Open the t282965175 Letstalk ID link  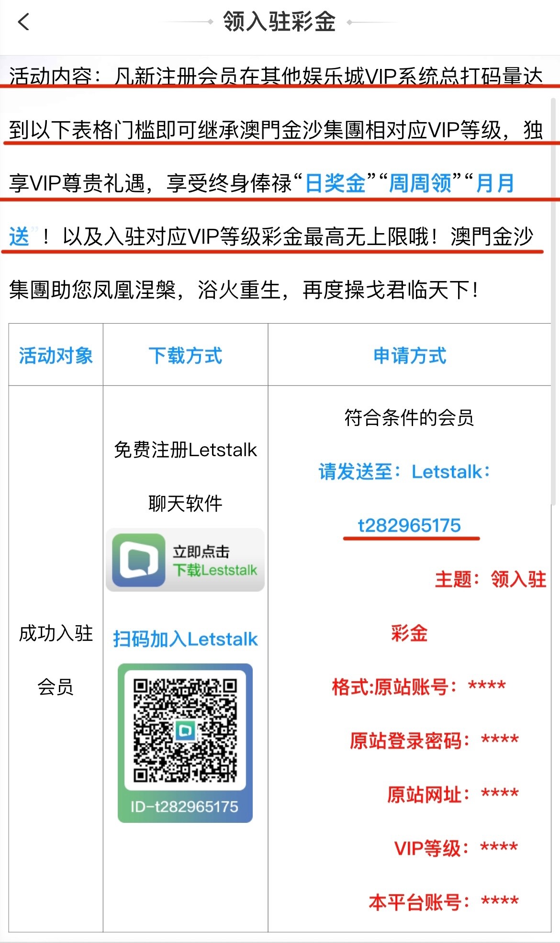coord(410,525)
